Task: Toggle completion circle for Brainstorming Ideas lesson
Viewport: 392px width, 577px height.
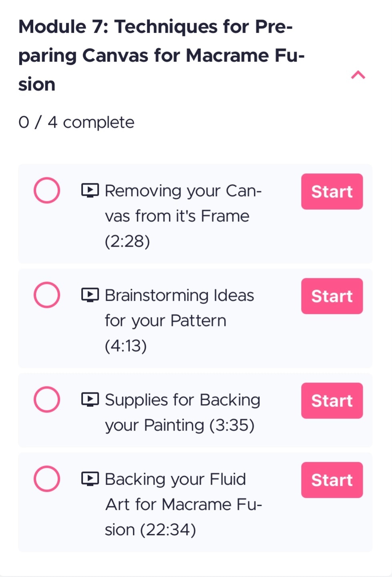Action: [x=47, y=295]
